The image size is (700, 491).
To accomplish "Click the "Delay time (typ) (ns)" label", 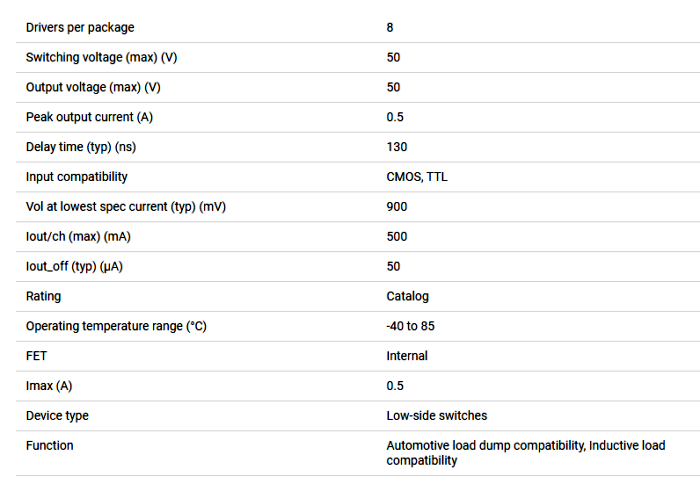I will 80,147.
